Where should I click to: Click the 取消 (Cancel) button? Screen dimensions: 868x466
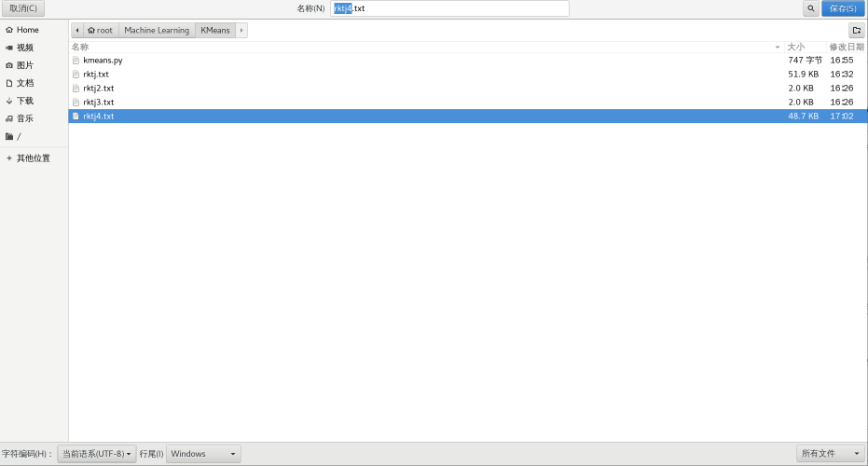(23, 8)
